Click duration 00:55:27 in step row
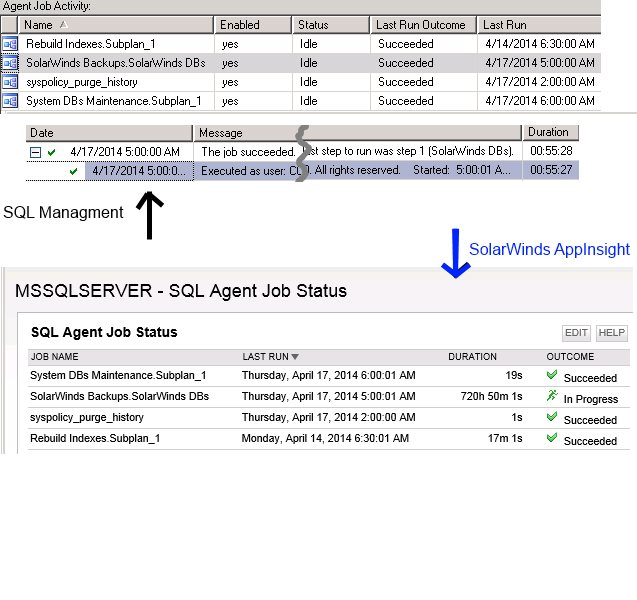This screenshot has width=637, height=600. pyautogui.click(x=551, y=170)
